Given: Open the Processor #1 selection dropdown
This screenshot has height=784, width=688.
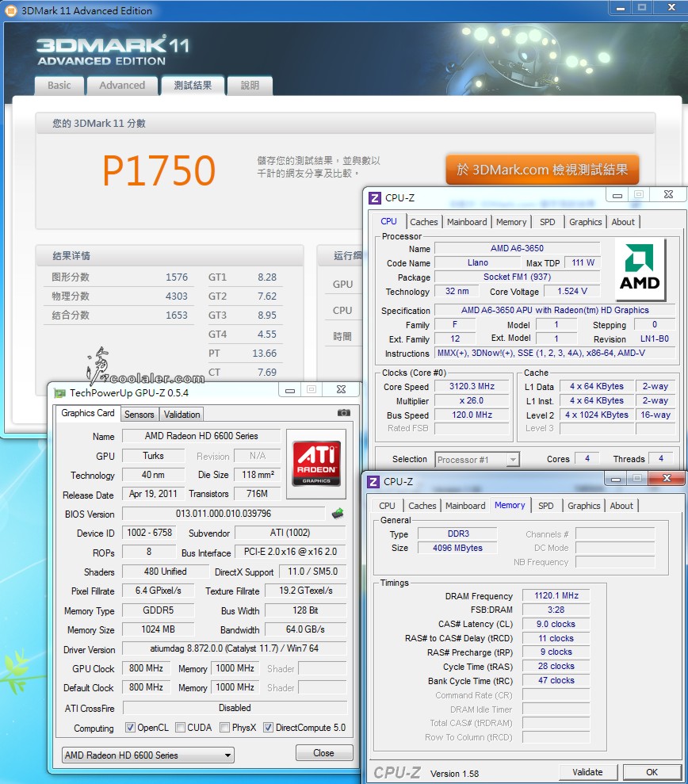Looking at the screenshot, I should pyautogui.click(x=477, y=460).
